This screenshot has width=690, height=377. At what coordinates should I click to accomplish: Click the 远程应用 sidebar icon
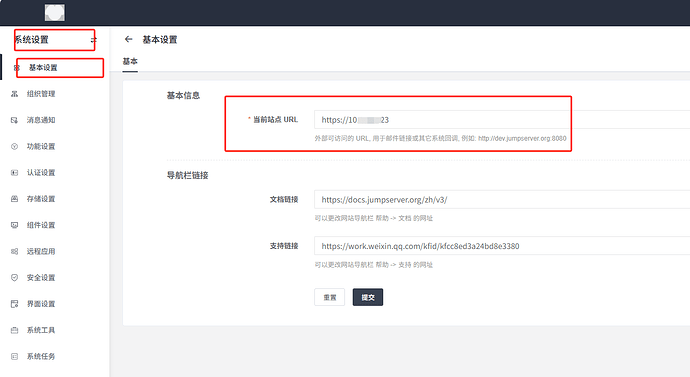tap(15, 252)
